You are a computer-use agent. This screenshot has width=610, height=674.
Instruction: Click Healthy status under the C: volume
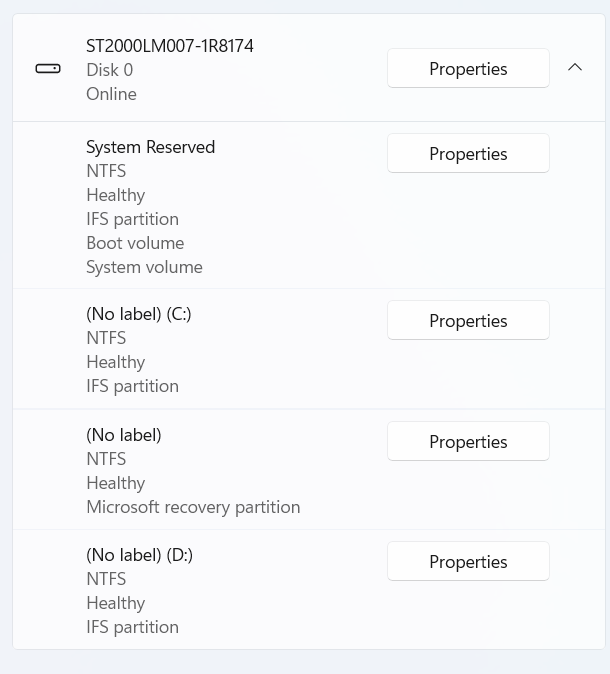click(115, 362)
